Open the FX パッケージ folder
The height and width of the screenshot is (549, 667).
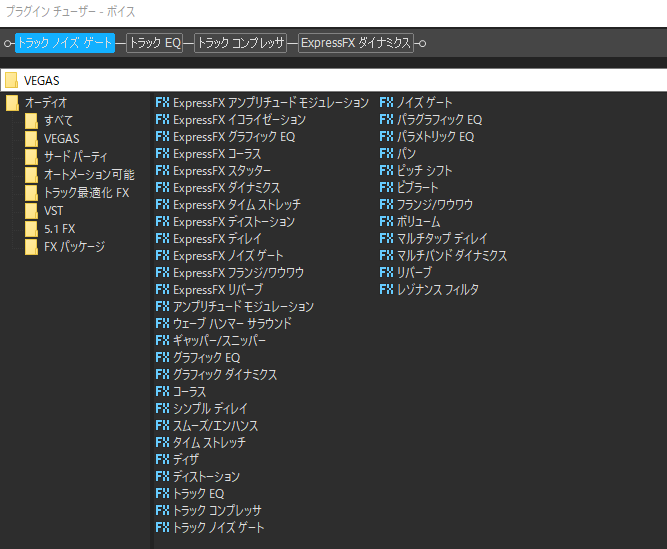(x=65, y=247)
